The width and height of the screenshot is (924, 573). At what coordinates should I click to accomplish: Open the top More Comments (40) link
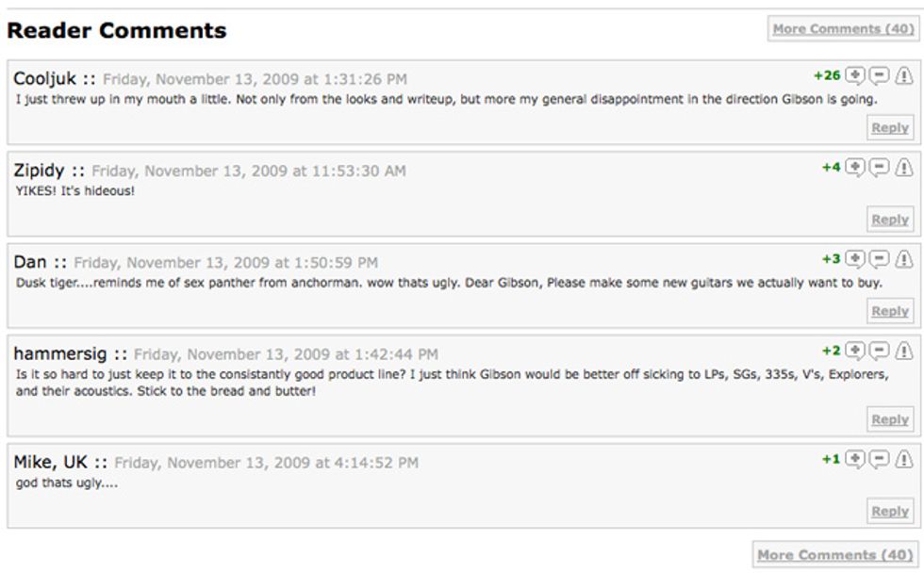843,29
